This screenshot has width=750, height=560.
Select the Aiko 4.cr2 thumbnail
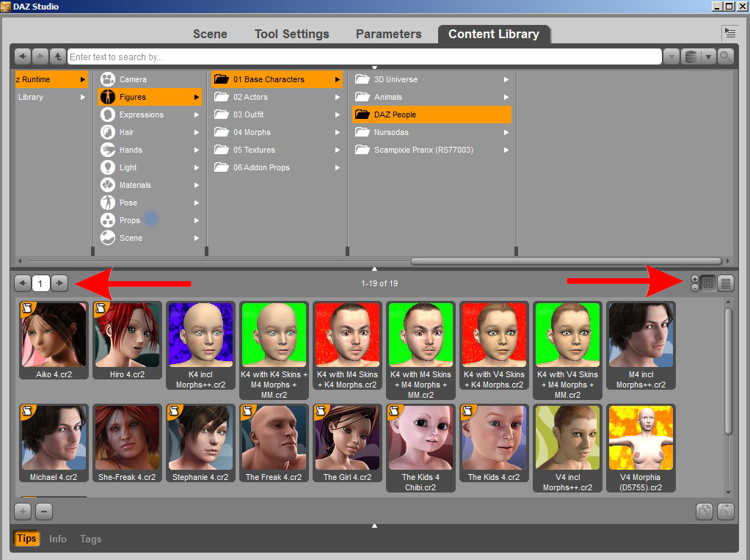pyautogui.click(x=54, y=341)
